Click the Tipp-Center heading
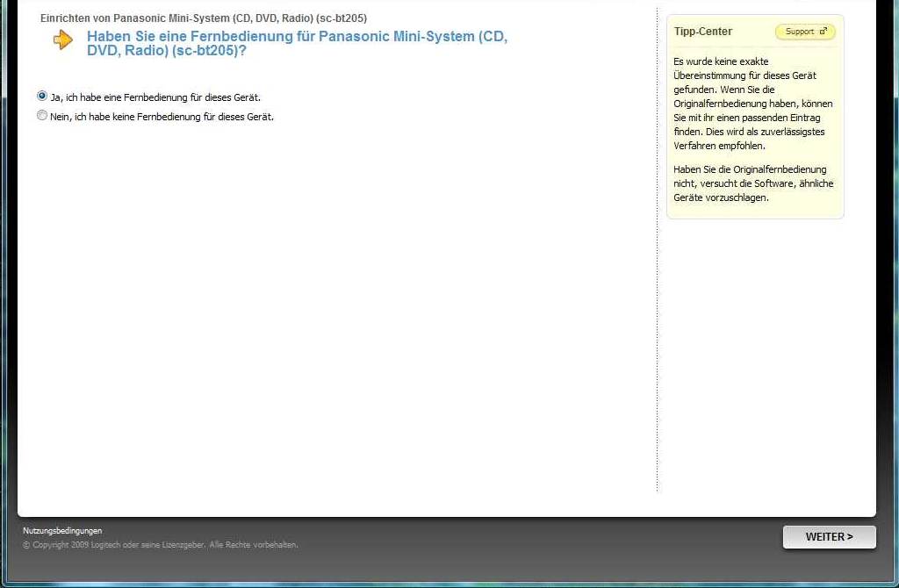 (x=702, y=32)
